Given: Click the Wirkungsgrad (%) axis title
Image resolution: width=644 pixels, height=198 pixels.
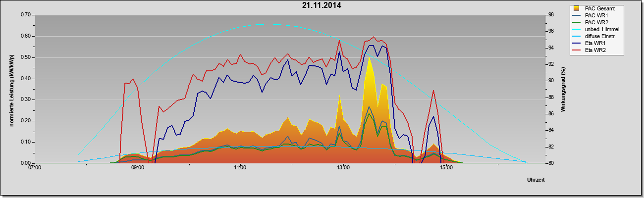Looking at the screenshot, I should click(563, 89).
